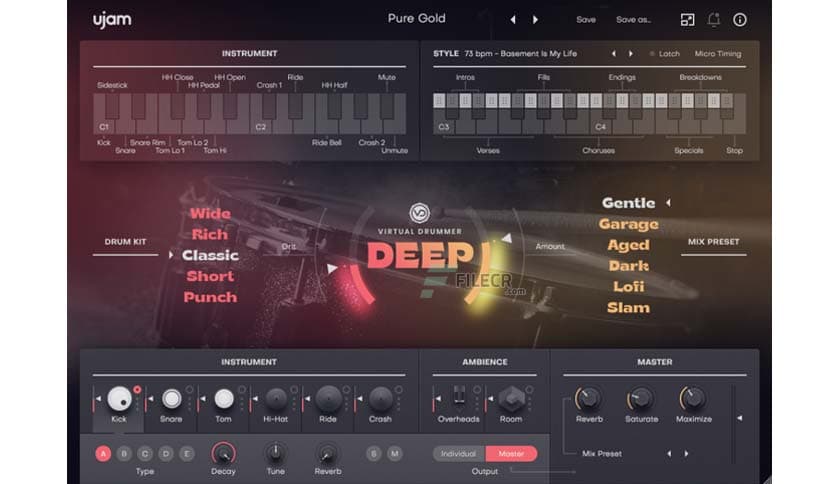The width and height of the screenshot is (836, 484).
Task: Open Micro Timing settings
Action: (718, 54)
